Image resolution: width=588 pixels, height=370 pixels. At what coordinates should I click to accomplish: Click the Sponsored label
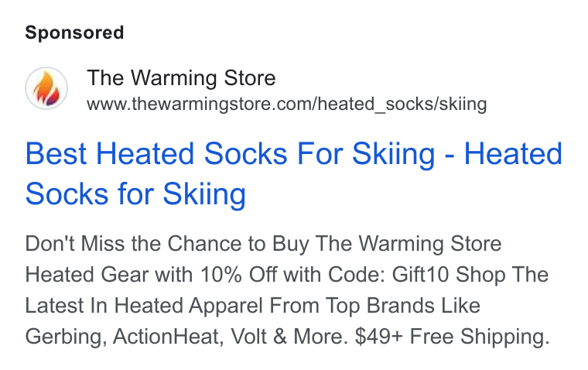(74, 33)
